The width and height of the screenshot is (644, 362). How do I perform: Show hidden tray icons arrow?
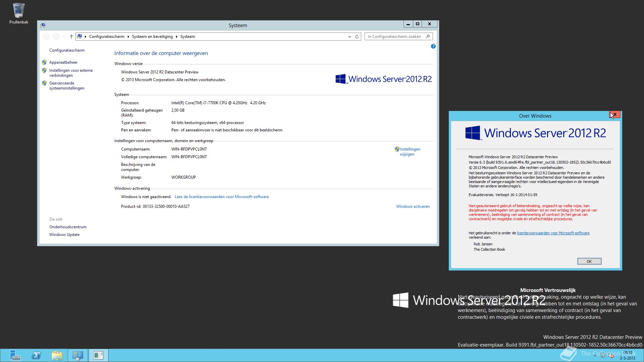click(595, 356)
